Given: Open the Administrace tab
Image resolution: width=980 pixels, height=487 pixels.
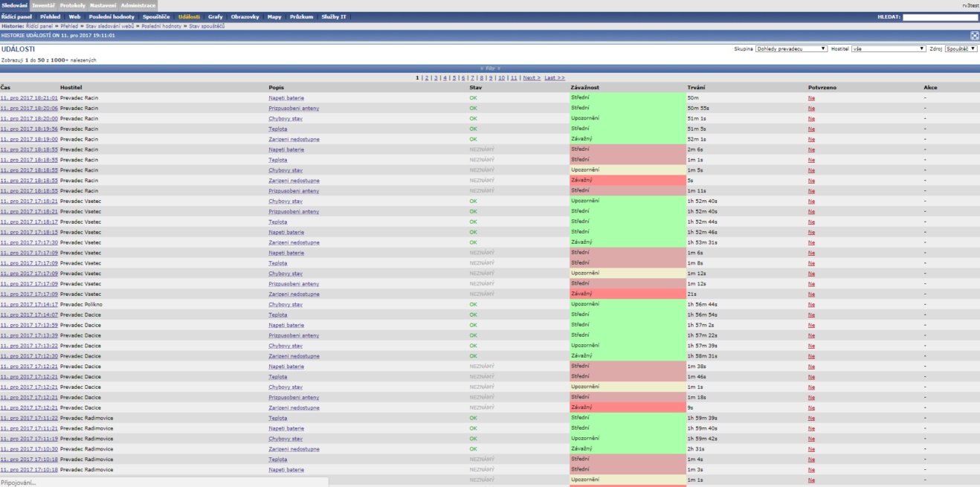Looking at the screenshot, I should click(138, 5).
